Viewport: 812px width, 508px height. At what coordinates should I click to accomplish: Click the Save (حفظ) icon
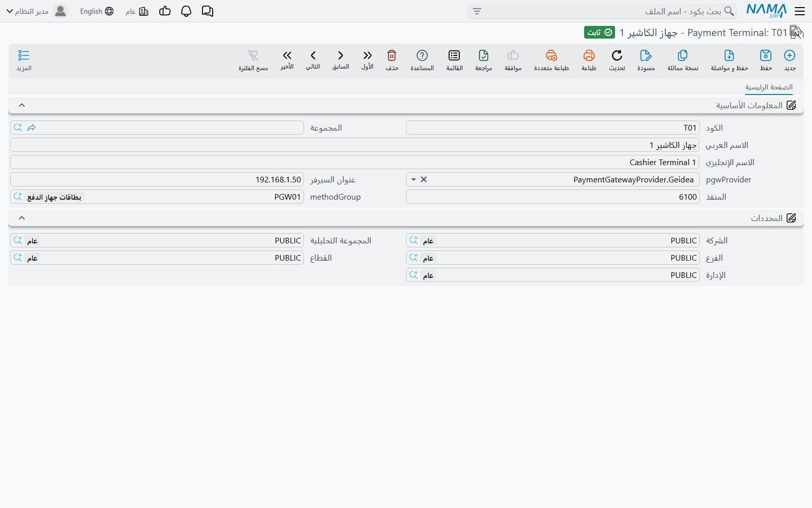pos(766,60)
